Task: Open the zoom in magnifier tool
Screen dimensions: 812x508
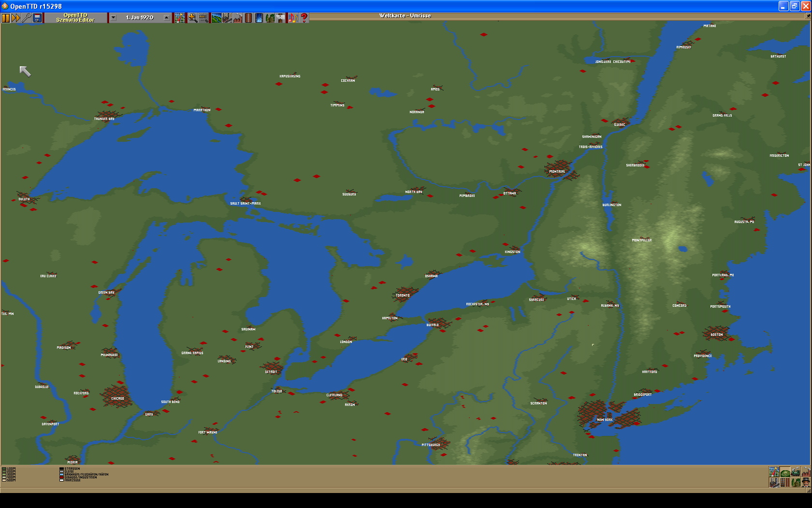Action: point(192,18)
